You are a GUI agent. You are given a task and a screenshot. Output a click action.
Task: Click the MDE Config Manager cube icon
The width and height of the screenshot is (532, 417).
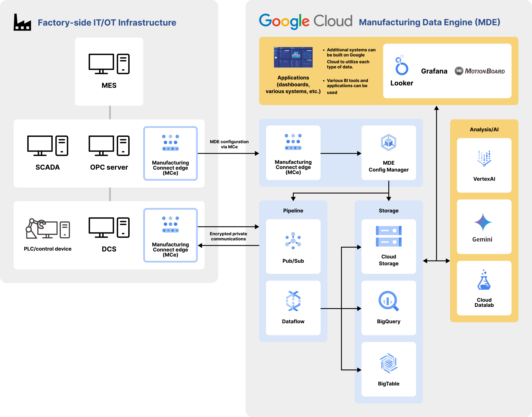tap(389, 142)
